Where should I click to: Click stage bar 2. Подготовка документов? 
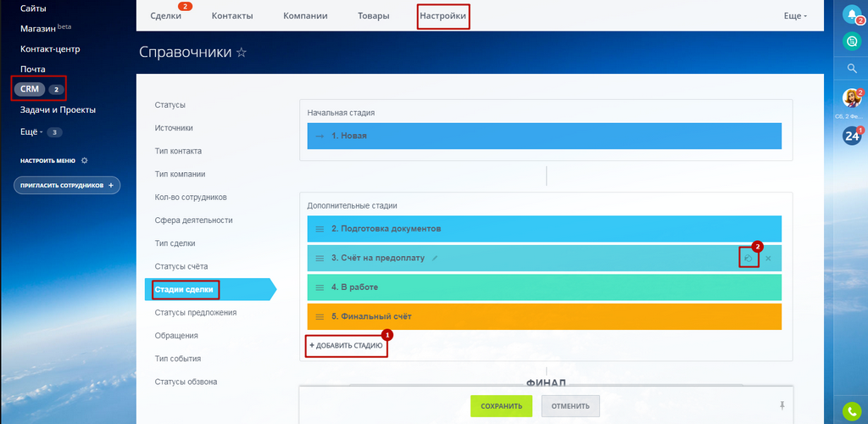point(544,229)
